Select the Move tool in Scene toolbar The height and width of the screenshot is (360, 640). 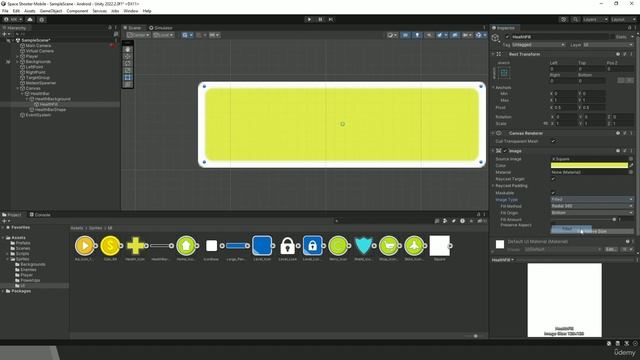pos(128,56)
